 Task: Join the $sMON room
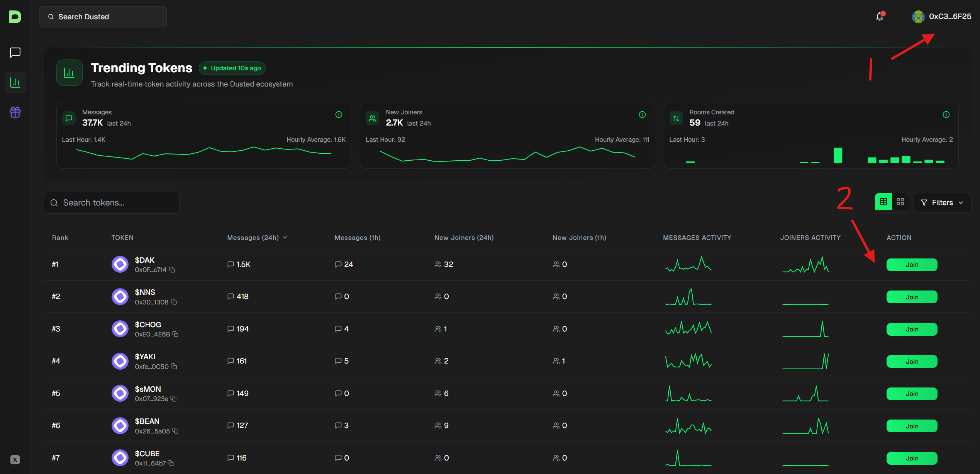912,394
